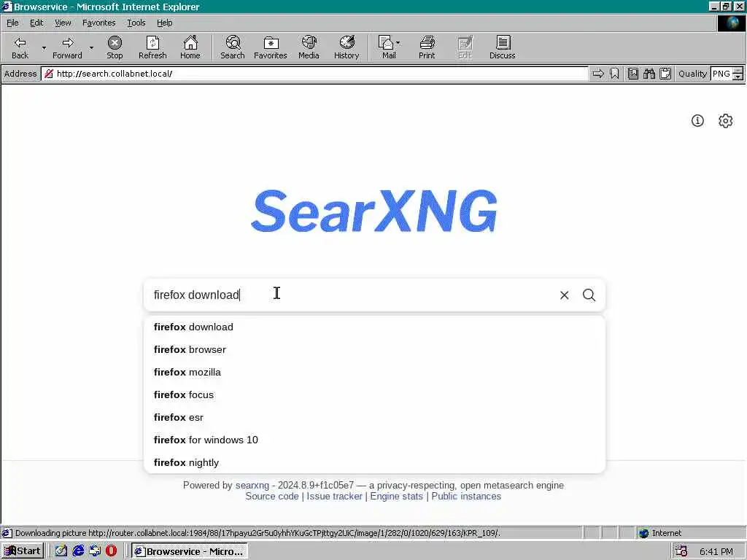This screenshot has width=747, height=560.
Task: Launch Opera from quick launch
Action: click(111, 551)
